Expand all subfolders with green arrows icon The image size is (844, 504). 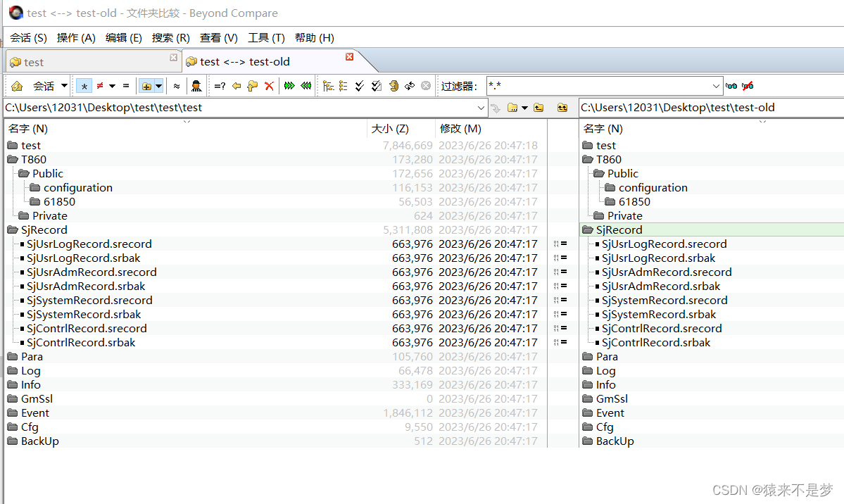click(x=288, y=85)
